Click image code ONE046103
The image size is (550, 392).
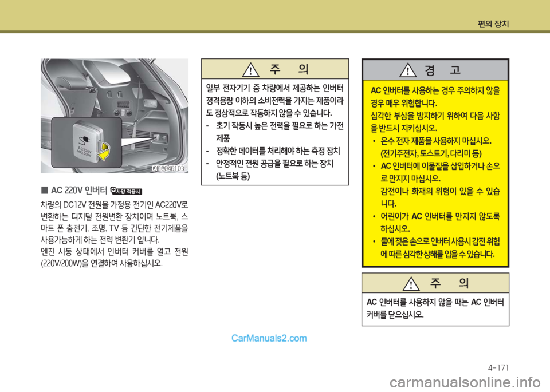pos(168,168)
